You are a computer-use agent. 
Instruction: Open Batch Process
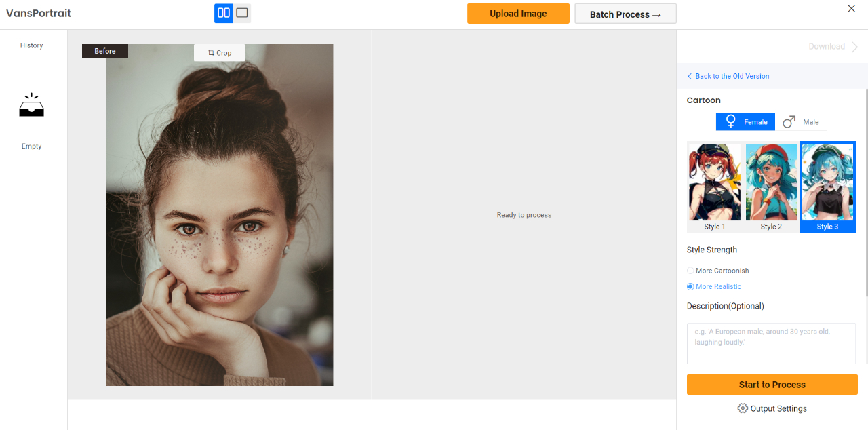625,14
